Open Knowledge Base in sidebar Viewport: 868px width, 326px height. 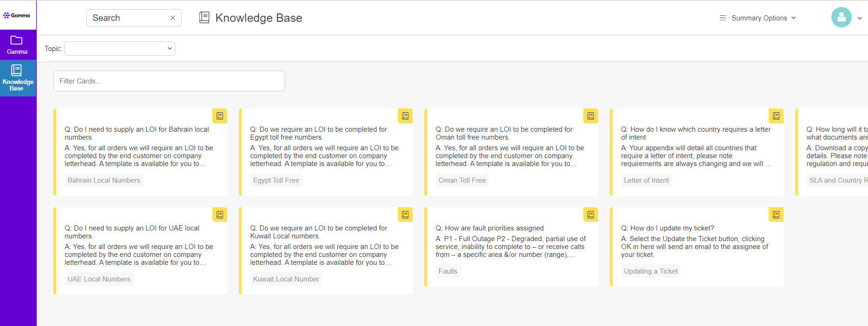(x=18, y=78)
